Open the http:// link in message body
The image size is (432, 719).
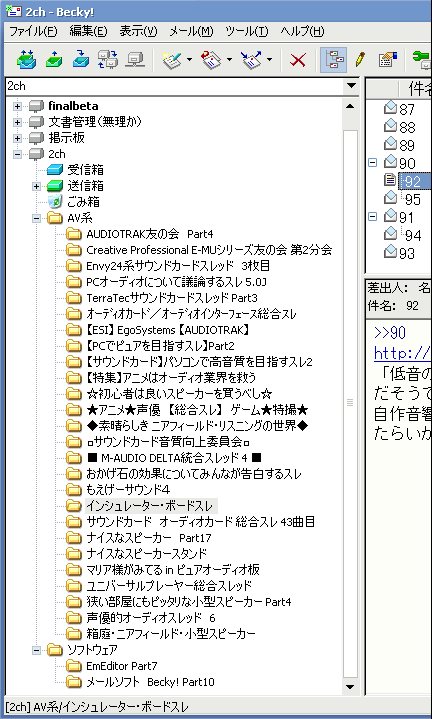(402, 354)
